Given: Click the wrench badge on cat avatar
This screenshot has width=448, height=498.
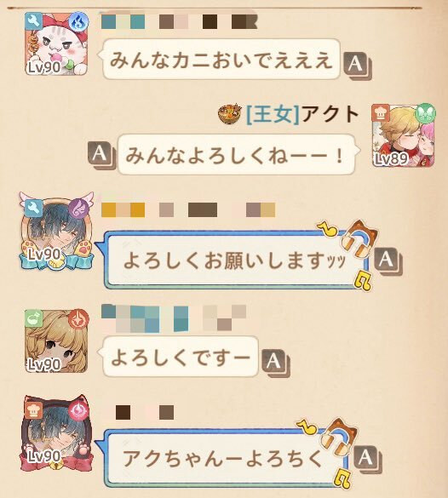Looking at the screenshot, I should click(x=34, y=21).
